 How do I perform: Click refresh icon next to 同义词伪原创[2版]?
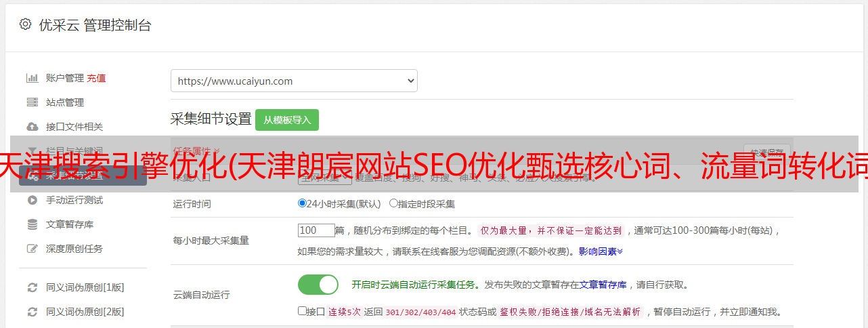(32, 312)
